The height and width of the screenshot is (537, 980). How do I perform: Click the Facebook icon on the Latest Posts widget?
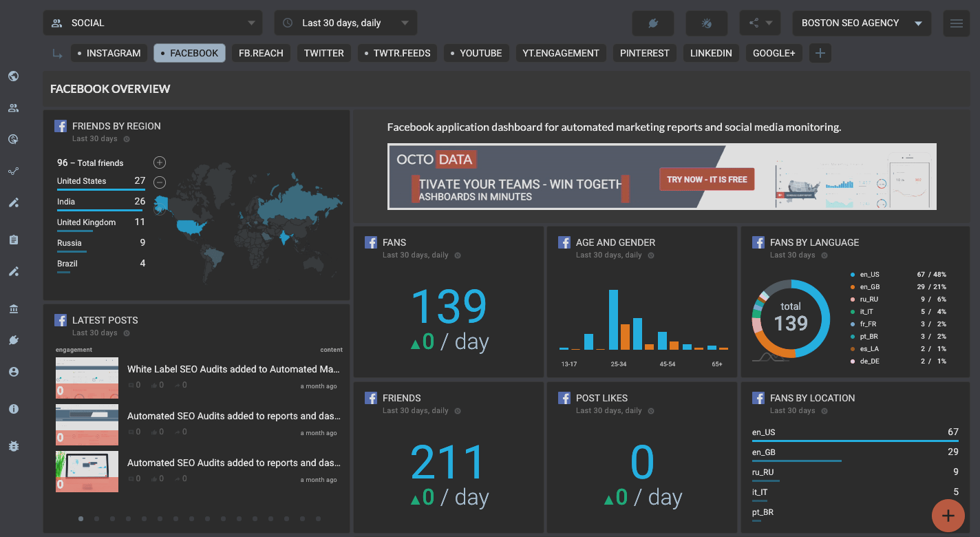(x=61, y=320)
